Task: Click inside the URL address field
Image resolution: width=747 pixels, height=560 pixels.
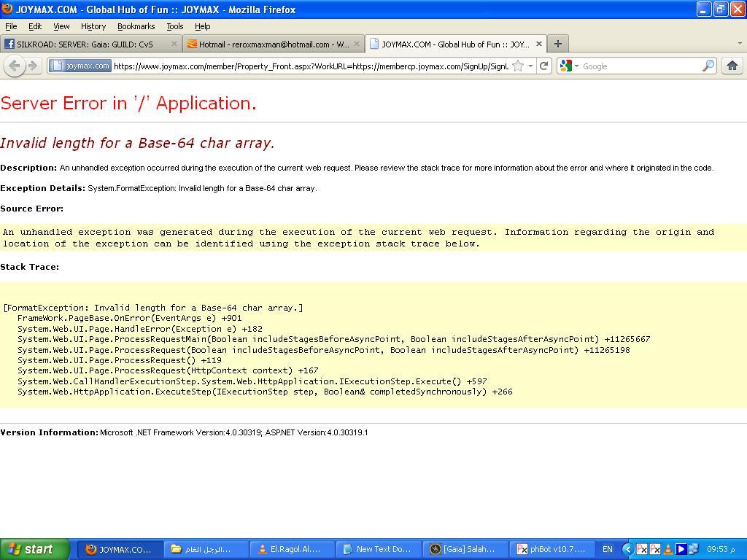Action: (311, 66)
